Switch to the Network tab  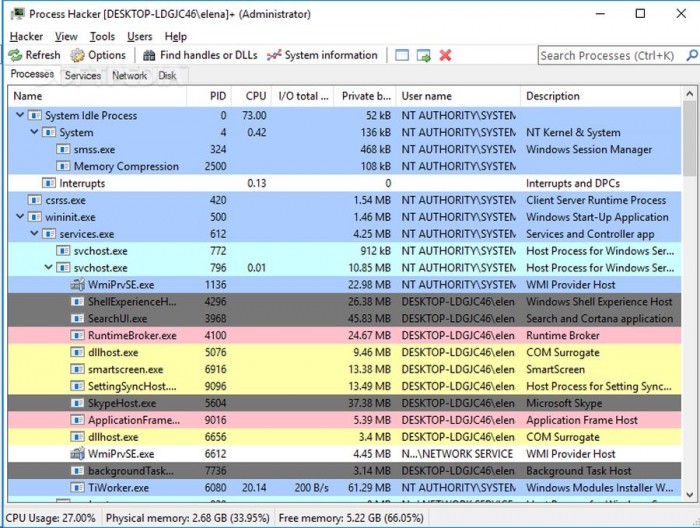tap(129, 75)
